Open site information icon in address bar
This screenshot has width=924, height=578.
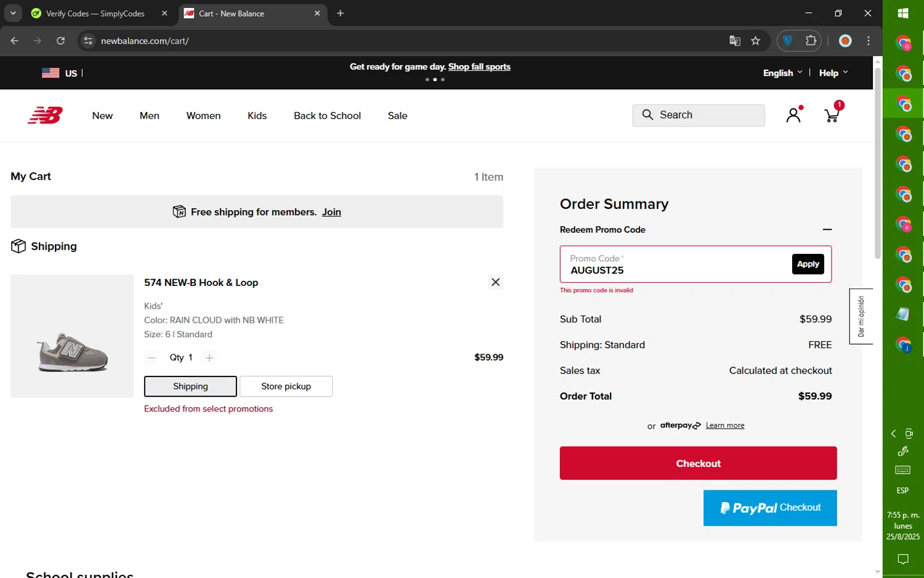tap(88, 41)
